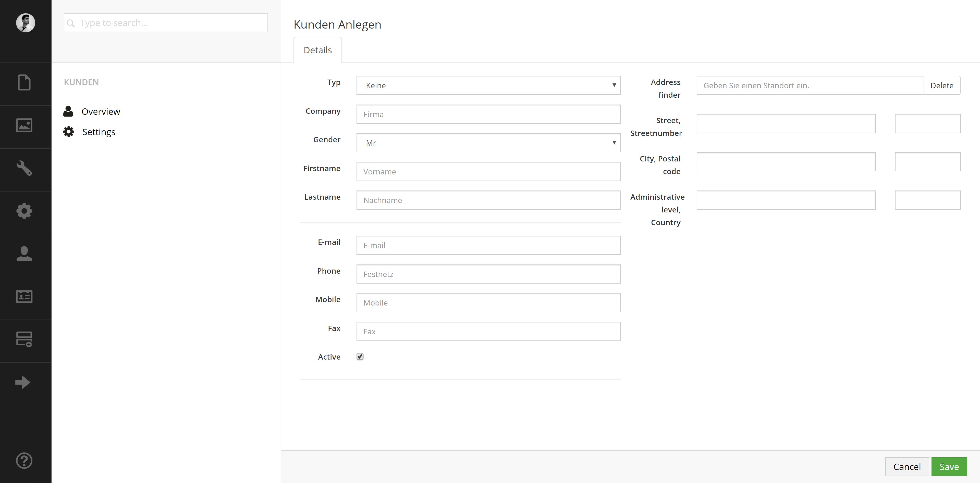Open Settings in the Kunden tree
This screenshot has height=483, width=980.
pos(99,132)
